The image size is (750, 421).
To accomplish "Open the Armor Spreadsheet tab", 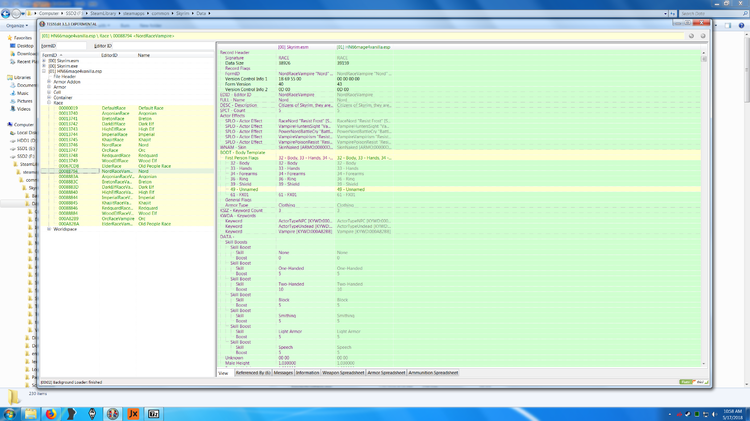I will point(386,373).
